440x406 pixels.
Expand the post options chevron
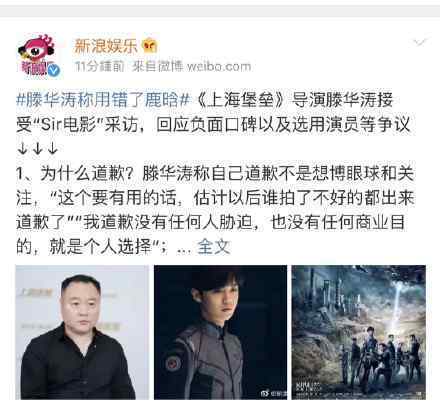(420, 42)
